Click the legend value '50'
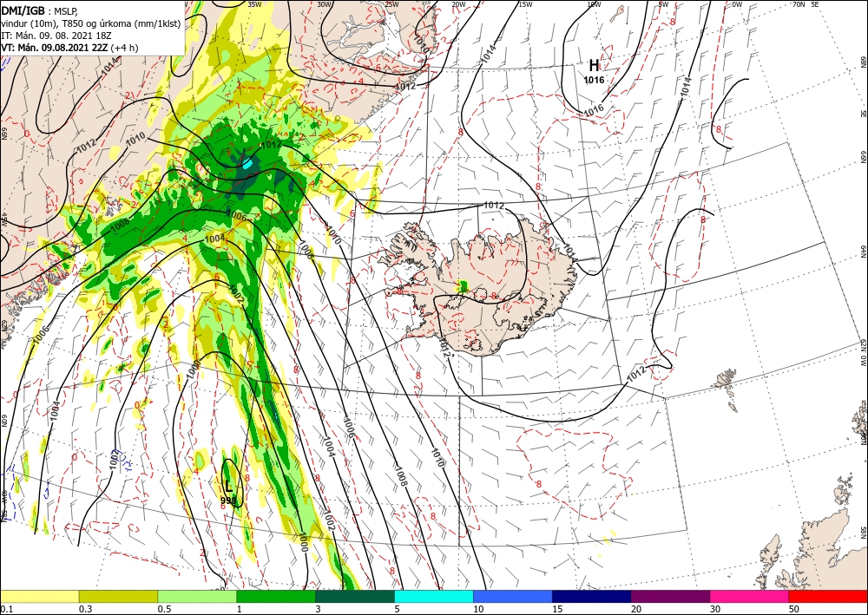This screenshot has height=615, width=868. tap(794, 609)
